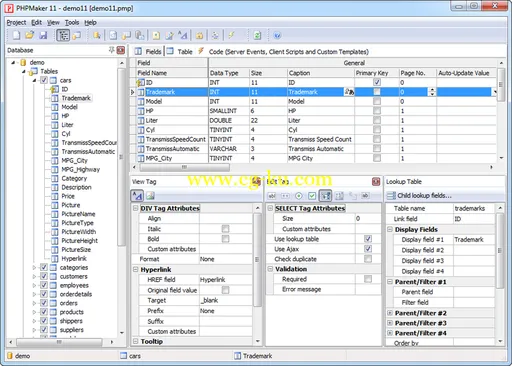Click the database icon next to demo
Image resolution: width=512 pixels, height=366 pixels.
click(x=23, y=62)
